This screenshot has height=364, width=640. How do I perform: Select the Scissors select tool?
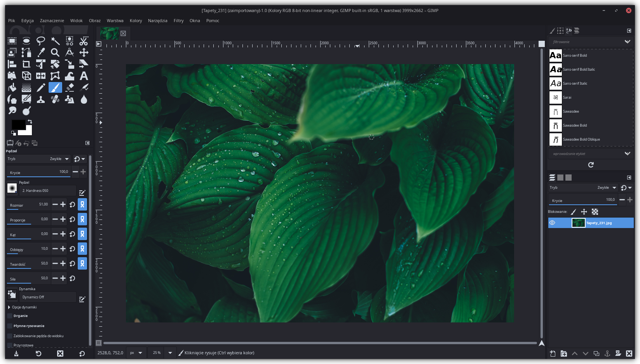(x=84, y=41)
